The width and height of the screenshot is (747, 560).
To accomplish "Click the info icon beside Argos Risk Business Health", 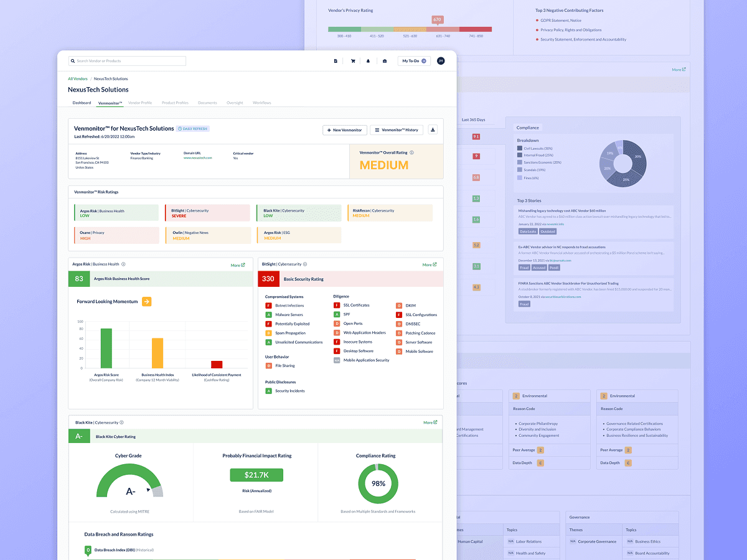I will [x=123, y=264].
